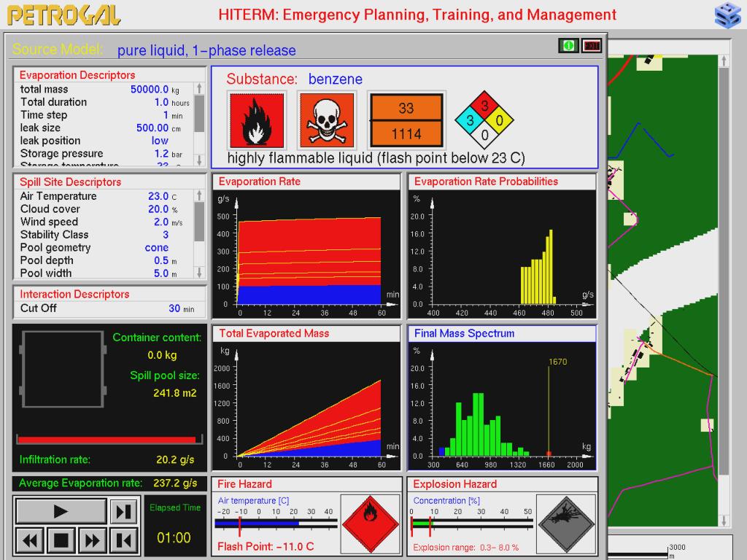Select the Air Temperature value 23.0
The image size is (747, 560).
point(158,196)
